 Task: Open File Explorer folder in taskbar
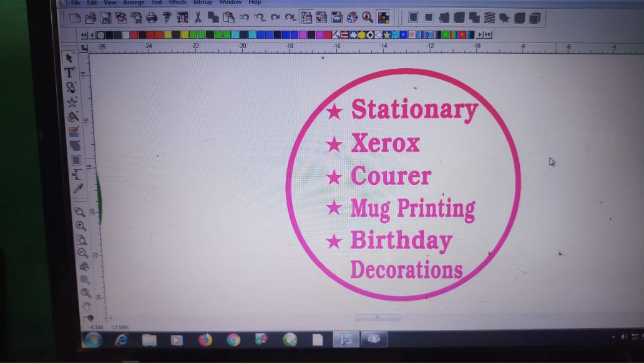click(149, 340)
